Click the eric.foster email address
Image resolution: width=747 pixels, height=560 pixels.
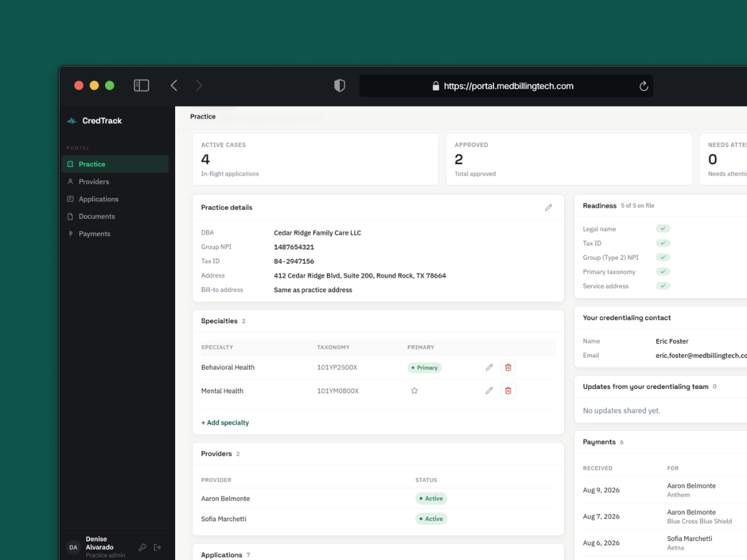pos(701,356)
